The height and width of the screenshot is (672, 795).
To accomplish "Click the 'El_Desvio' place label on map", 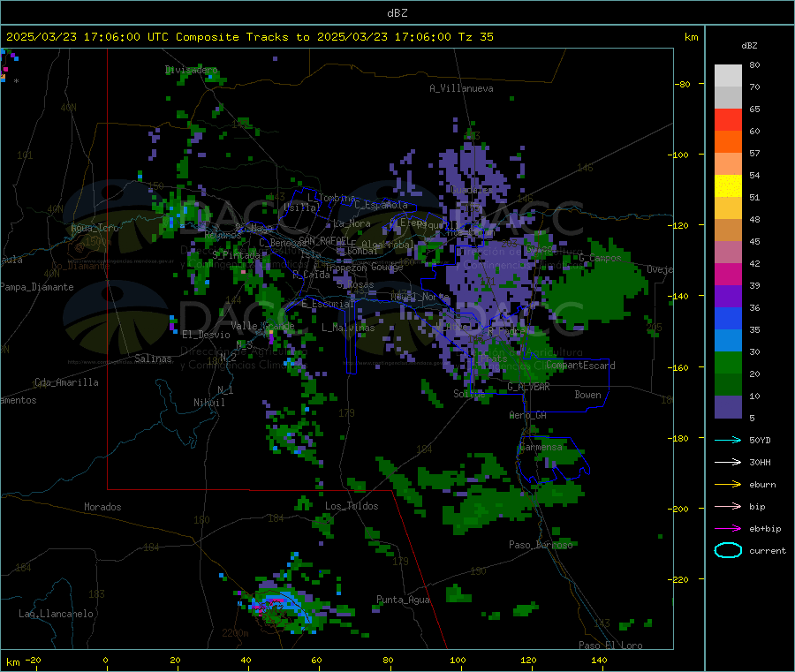I will coord(206,335).
